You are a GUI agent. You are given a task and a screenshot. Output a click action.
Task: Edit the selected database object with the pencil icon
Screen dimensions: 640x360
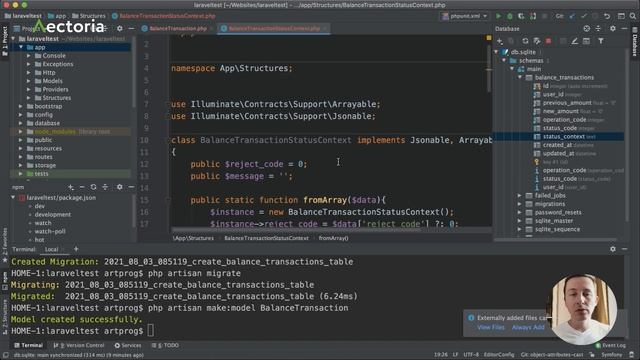pos(574,41)
